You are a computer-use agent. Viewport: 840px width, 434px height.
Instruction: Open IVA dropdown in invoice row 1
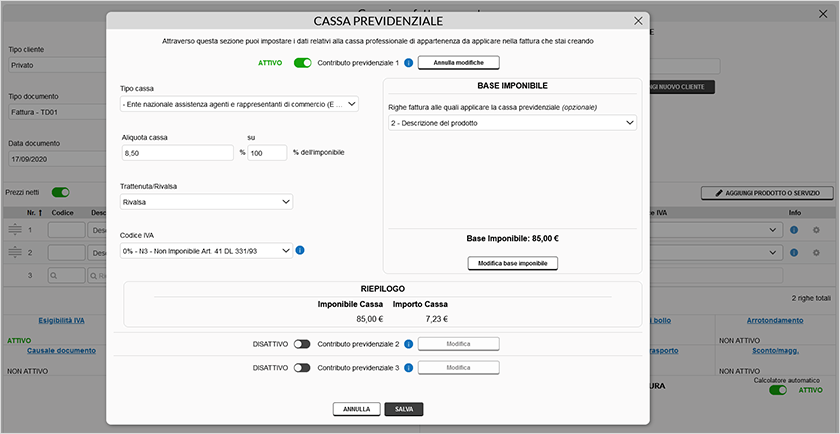point(715,230)
